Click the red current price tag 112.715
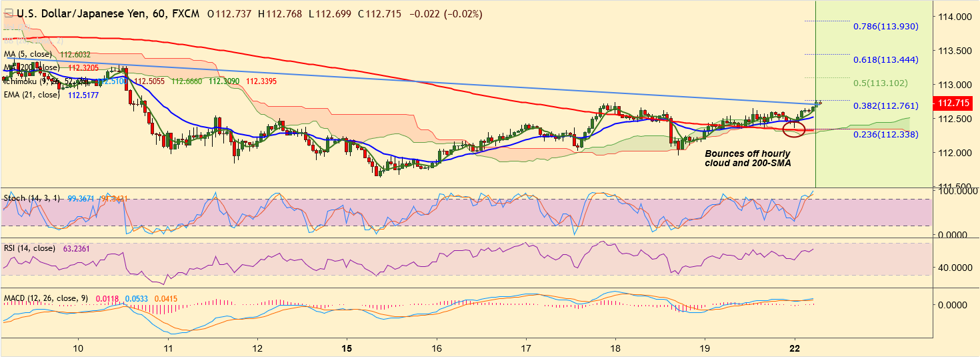The height and width of the screenshot is (357, 980). [x=954, y=103]
